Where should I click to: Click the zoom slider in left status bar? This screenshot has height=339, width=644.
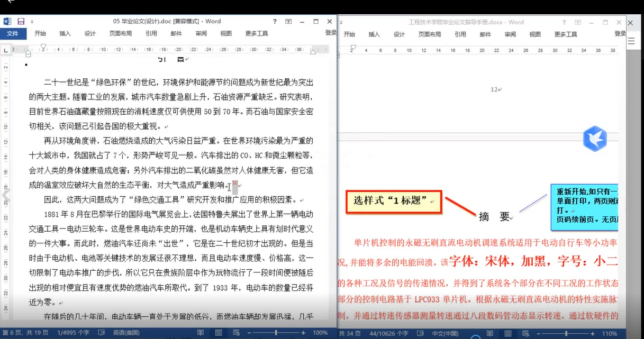pyautogui.click(x=276, y=333)
